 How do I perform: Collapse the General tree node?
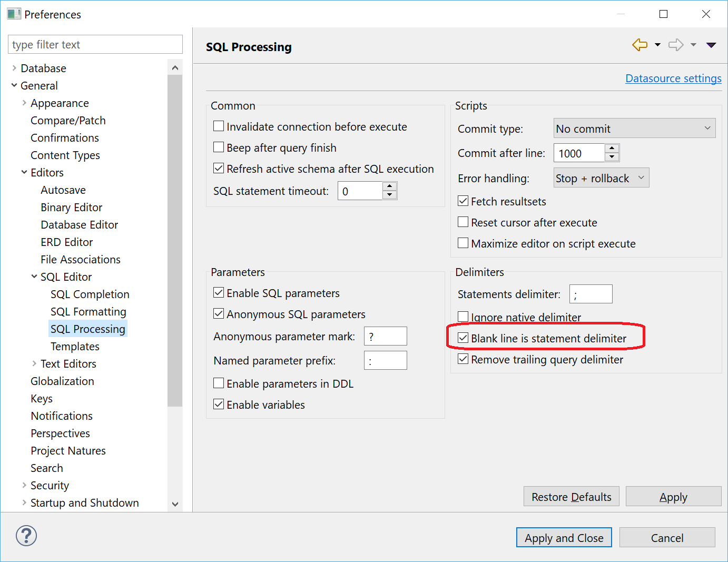[14, 85]
